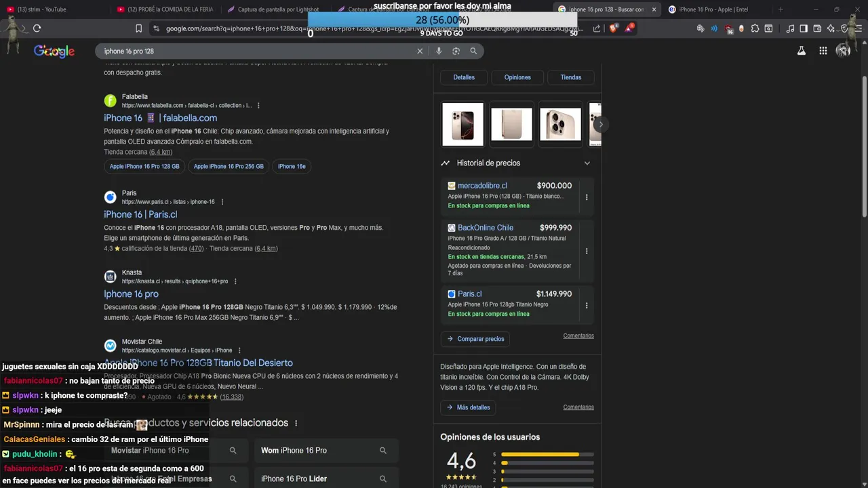
Task: Open mercadolibre.cl offer link
Action: click(482, 186)
